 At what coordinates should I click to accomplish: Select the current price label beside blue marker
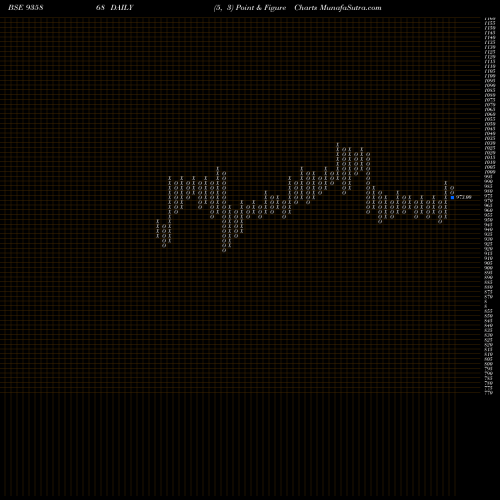[464, 197]
